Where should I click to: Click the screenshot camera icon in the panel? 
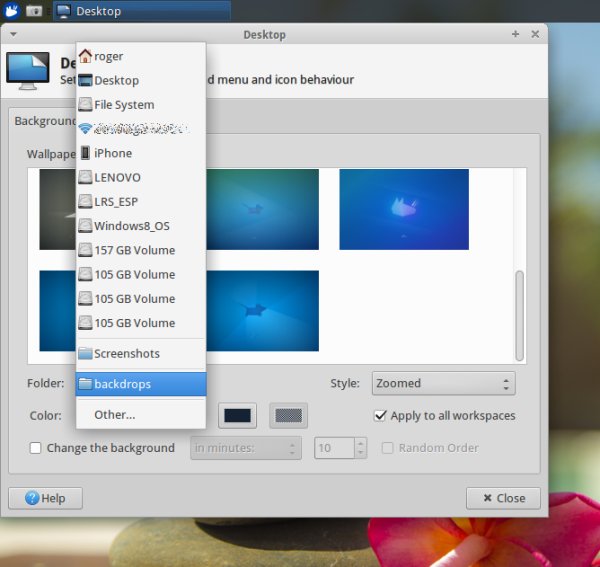[x=34, y=11]
